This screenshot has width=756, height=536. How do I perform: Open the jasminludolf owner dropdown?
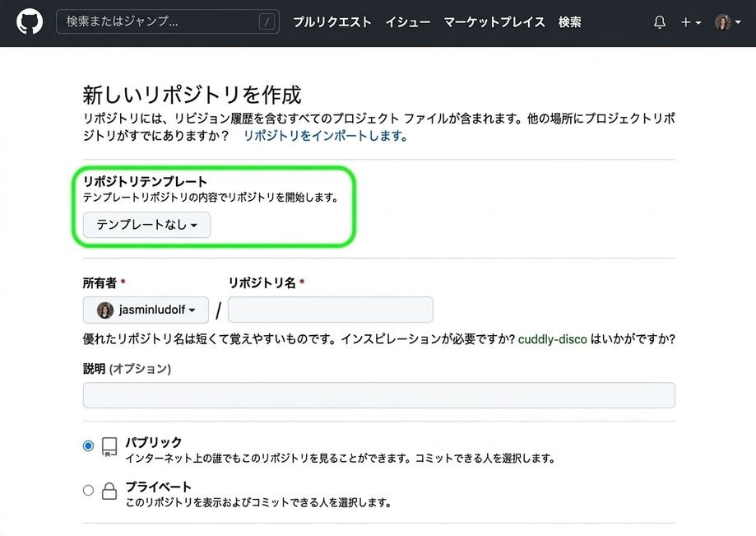pos(146,310)
